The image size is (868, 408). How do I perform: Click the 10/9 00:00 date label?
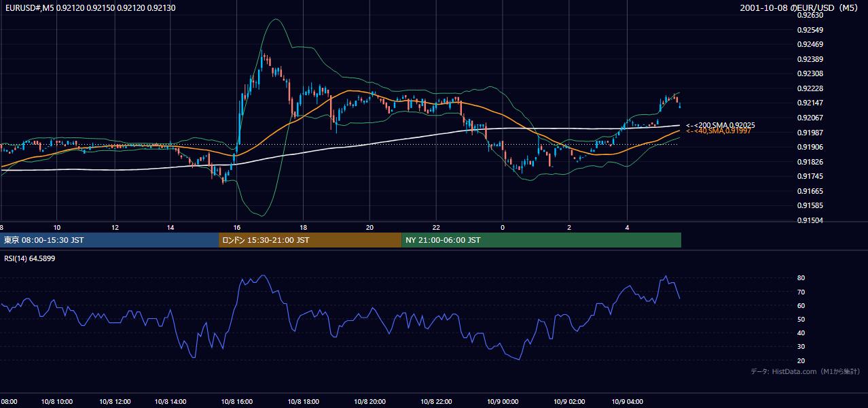point(503,402)
